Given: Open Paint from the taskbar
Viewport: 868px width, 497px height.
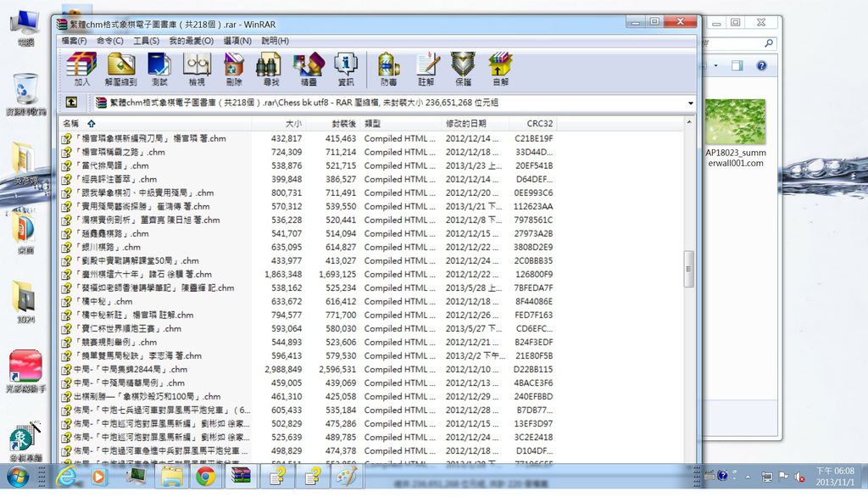Looking at the screenshot, I should pos(347,477).
